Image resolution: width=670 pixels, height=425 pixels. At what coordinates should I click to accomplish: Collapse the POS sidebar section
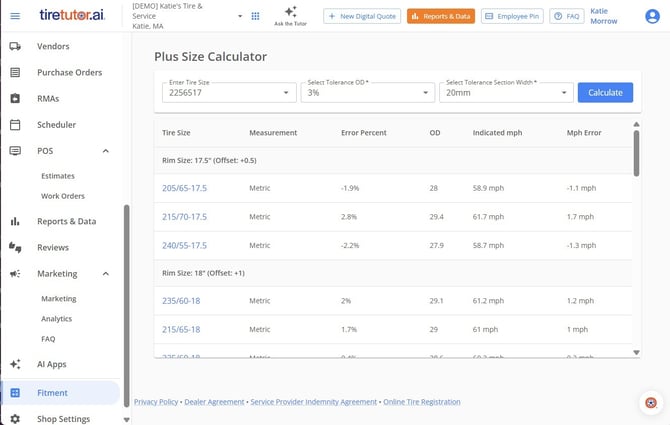106,151
